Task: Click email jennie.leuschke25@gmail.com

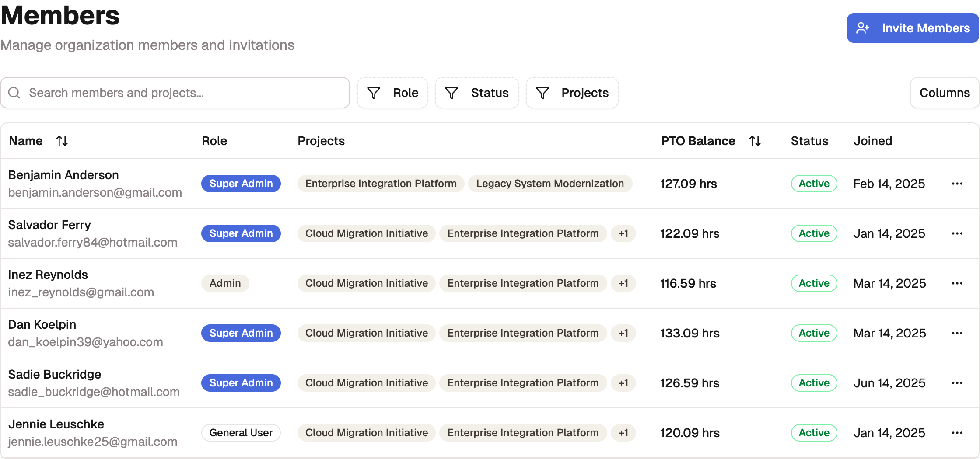Action: 93,442
